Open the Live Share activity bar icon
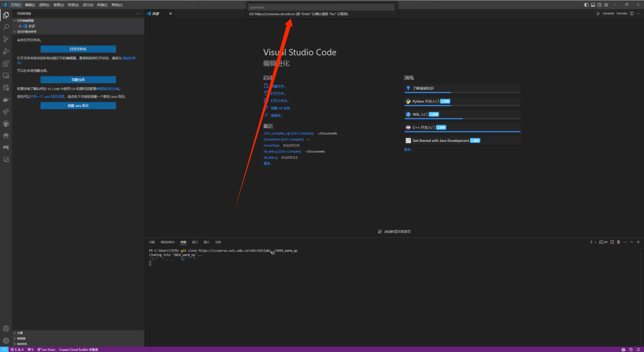 [x=6, y=112]
